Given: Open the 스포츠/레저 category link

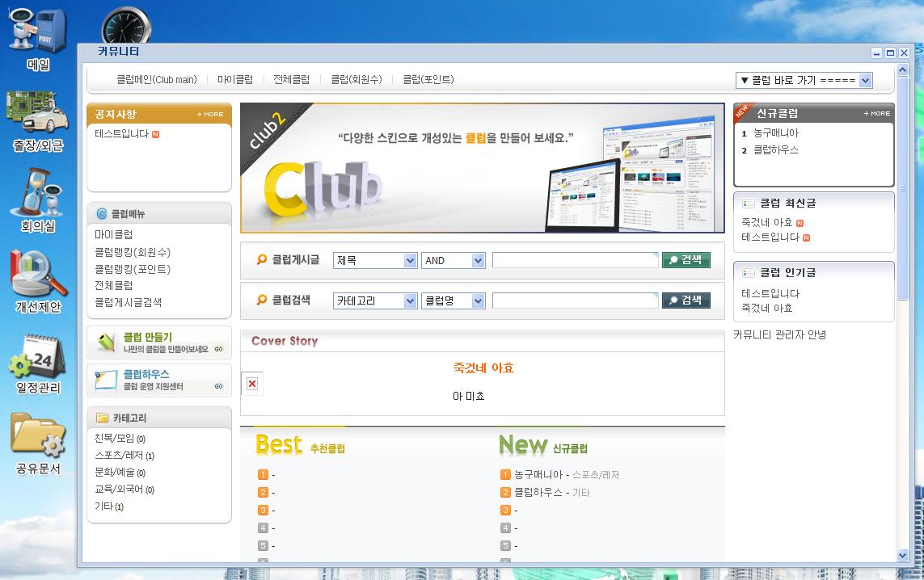Looking at the screenshot, I should [119, 456].
